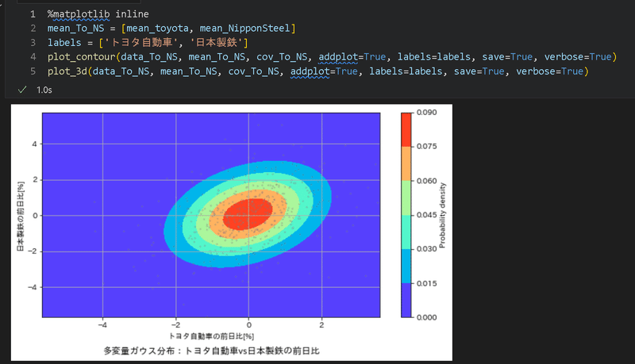635x364 pixels.
Task: Click the 'トヨタ自動車' string in labels list
Action: point(141,43)
